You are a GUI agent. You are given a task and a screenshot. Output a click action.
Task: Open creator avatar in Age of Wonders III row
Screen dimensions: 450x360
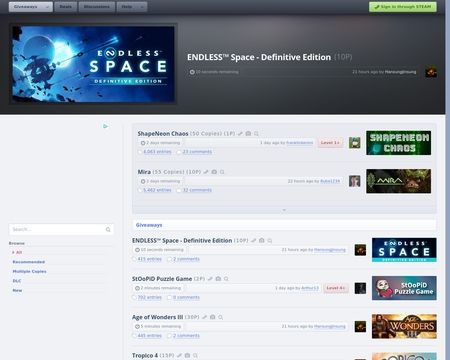(360, 326)
